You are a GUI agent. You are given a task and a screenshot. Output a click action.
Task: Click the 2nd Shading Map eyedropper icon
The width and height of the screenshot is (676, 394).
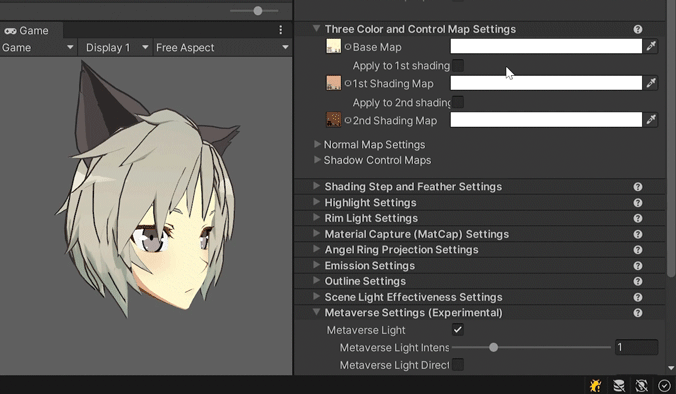(x=651, y=119)
